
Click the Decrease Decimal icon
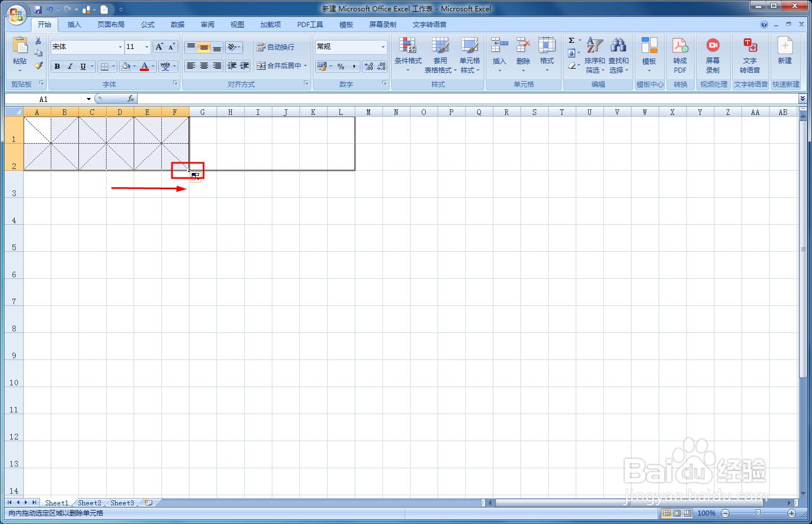[x=381, y=66]
